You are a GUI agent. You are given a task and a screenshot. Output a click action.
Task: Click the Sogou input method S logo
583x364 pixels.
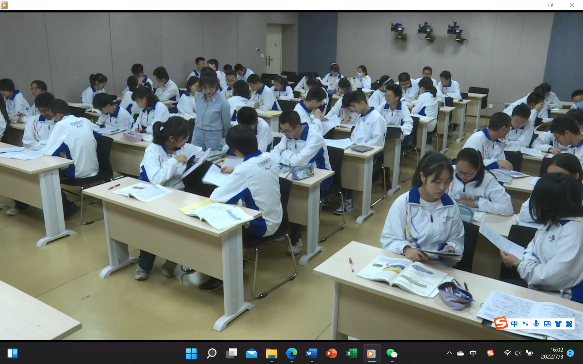501,323
